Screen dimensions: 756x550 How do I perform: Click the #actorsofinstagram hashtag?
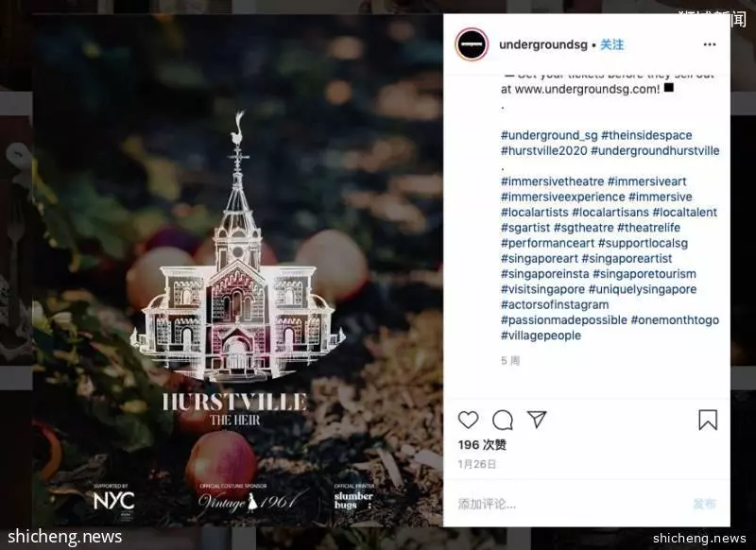tap(555, 304)
